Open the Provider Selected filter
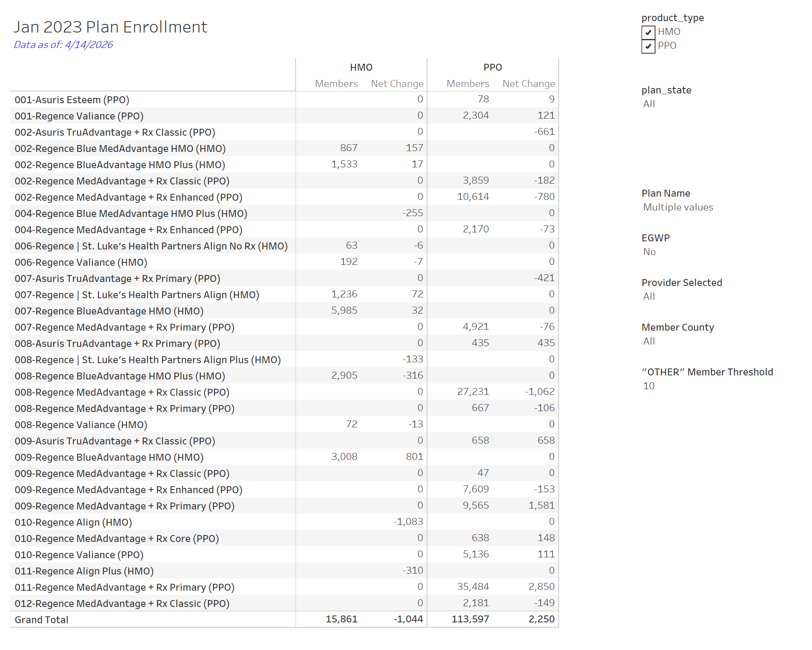Viewport: 812px width, 650px height. pyautogui.click(x=649, y=296)
